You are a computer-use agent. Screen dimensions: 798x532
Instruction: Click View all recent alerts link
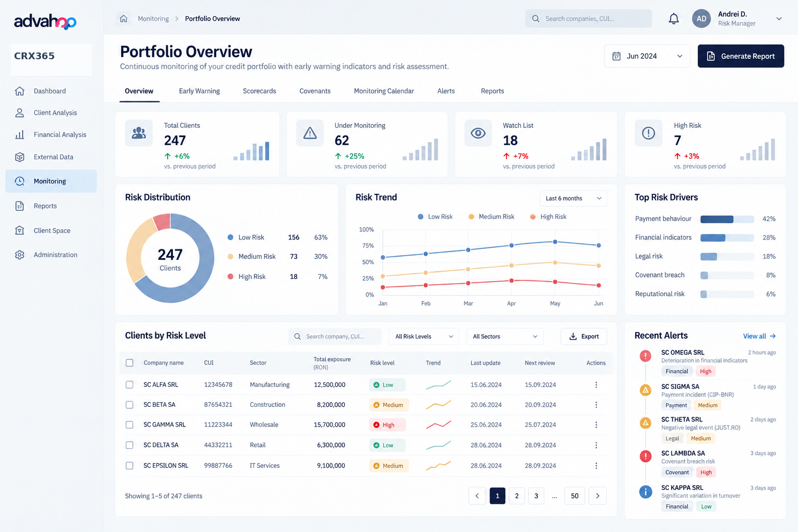click(x=760, y=336)
